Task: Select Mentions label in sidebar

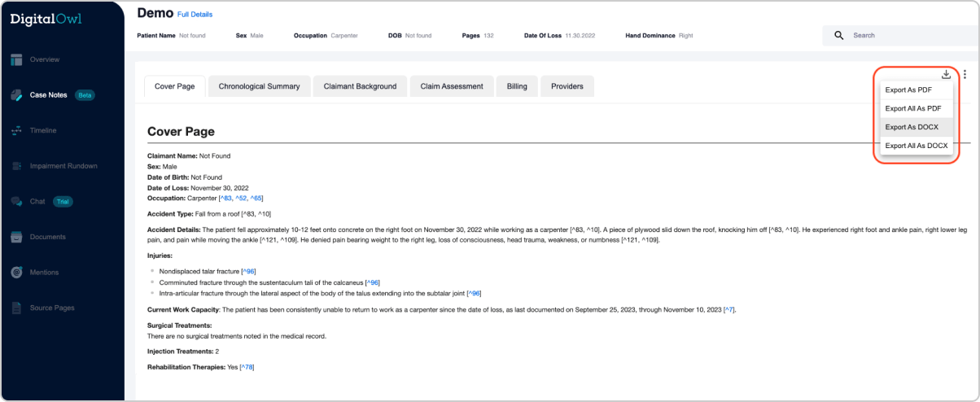Action: pos(44,273)
